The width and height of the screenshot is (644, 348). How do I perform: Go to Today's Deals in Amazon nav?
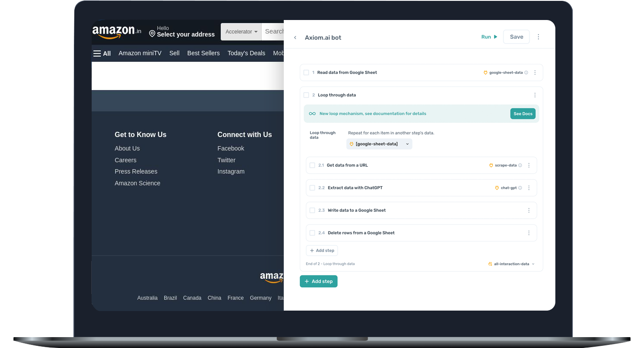pyautogui.click(x=246, y=53)
